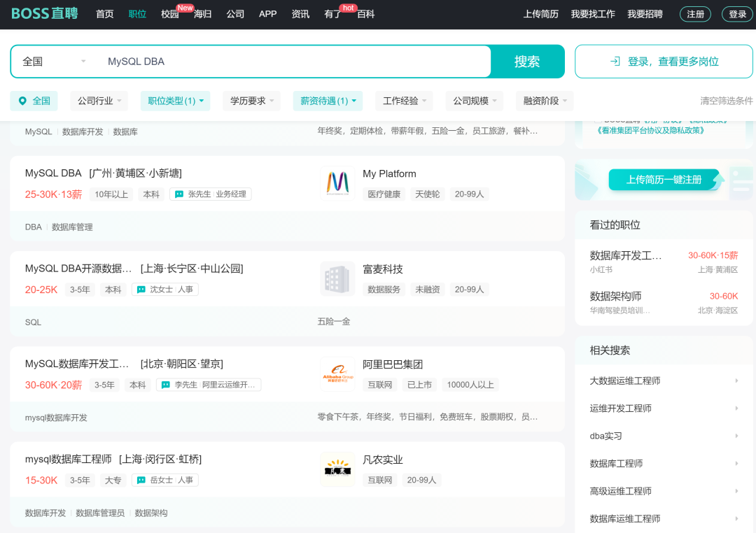The width and height of the screenshot is (756, 533).
Task: Open chevron for 数据库运维工程师 related search
Action: click(x=736, y=518)
